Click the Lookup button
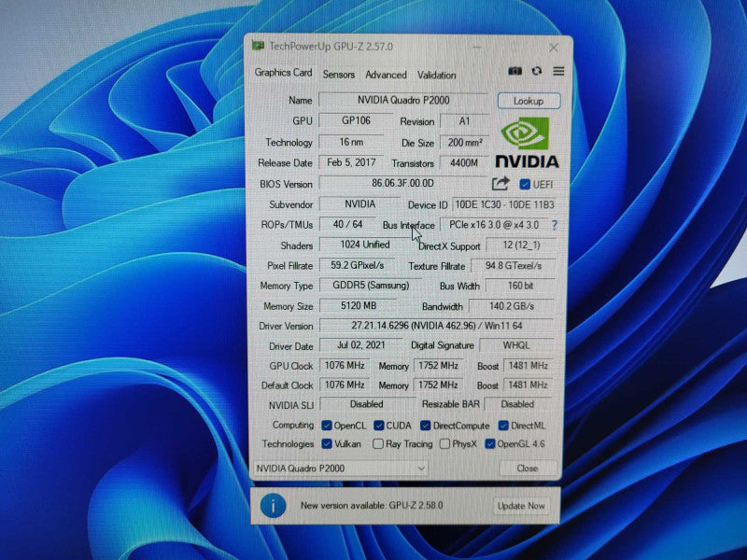 point(529,101)
